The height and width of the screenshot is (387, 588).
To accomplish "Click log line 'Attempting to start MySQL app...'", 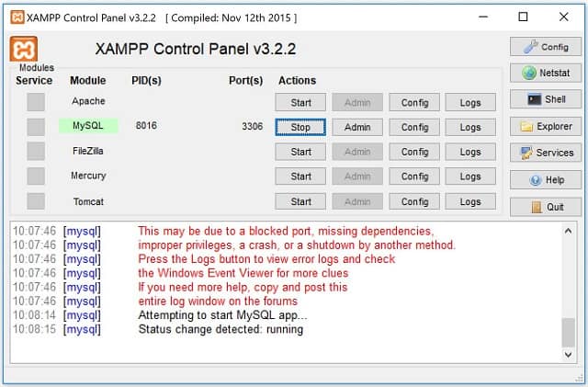I will point(222,315).
